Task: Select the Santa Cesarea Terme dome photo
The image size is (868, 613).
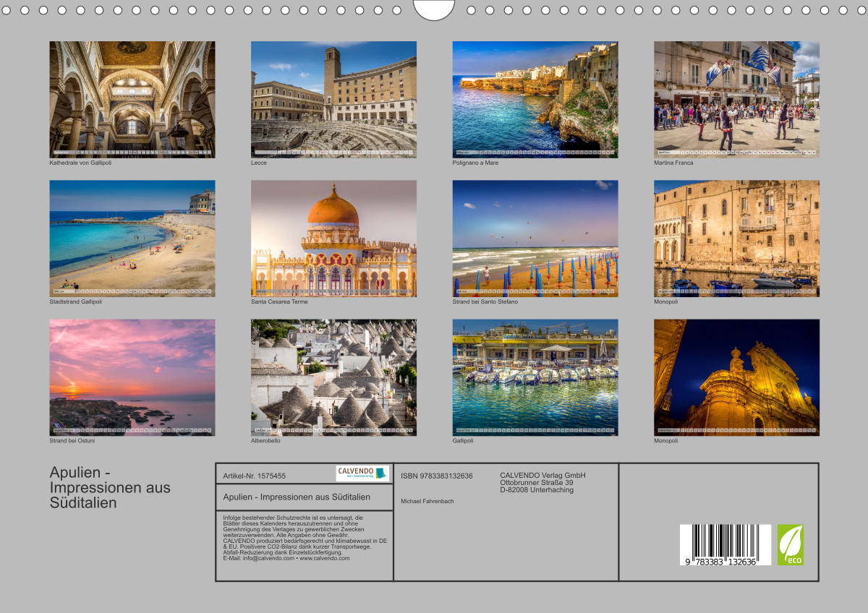Action: 333,239
